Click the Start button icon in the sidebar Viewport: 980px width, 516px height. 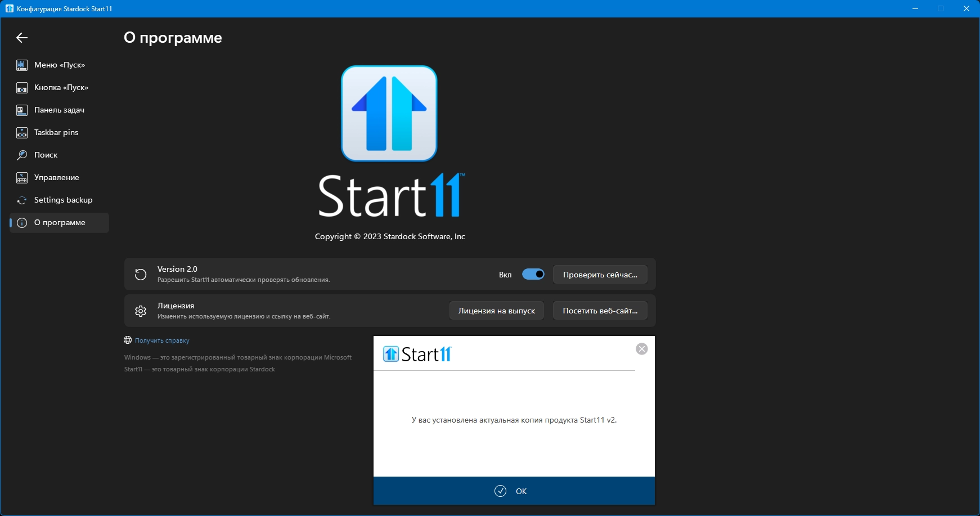pyautogui.click(x=22, y=88)
